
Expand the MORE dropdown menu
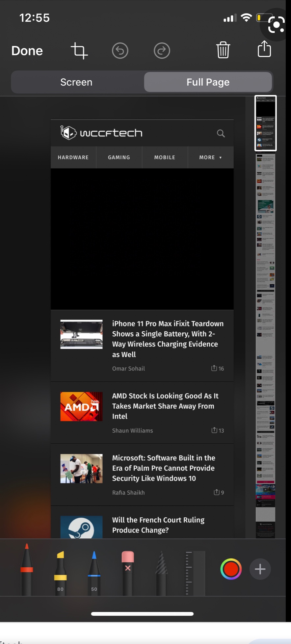point(211,157)
